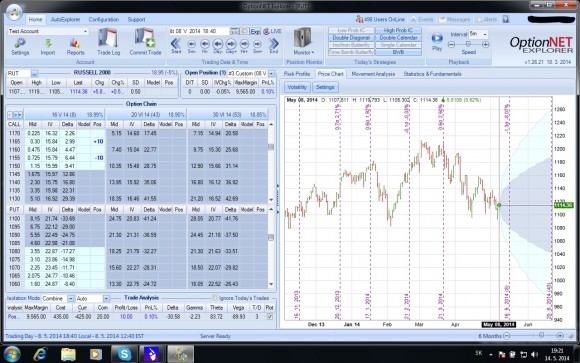Start playback with Play button

tap(437, 41)
